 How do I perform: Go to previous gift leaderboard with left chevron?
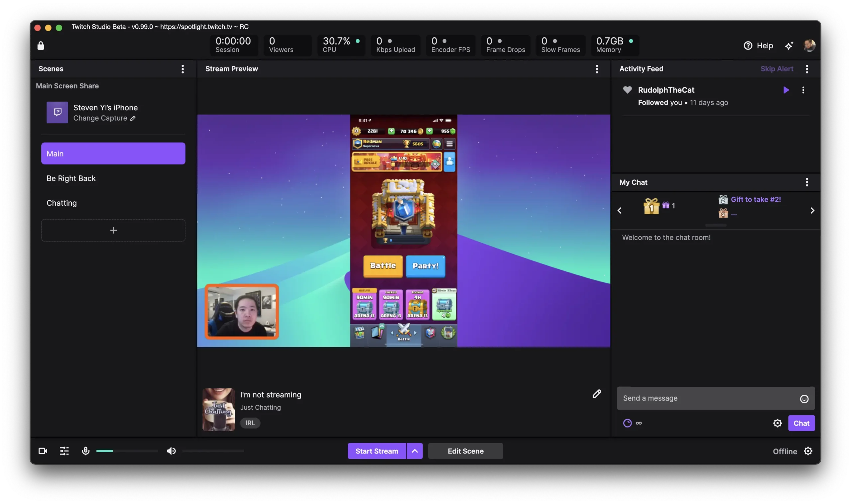pos(619,211)
